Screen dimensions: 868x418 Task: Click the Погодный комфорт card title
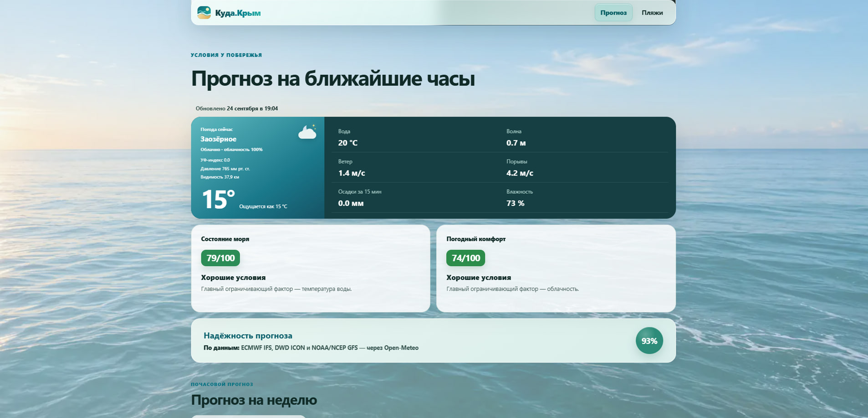pos(476,239)
